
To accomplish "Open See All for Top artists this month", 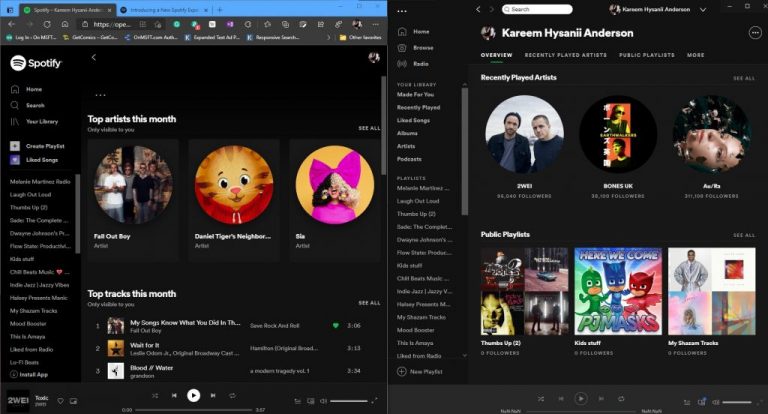I will 369,128.
